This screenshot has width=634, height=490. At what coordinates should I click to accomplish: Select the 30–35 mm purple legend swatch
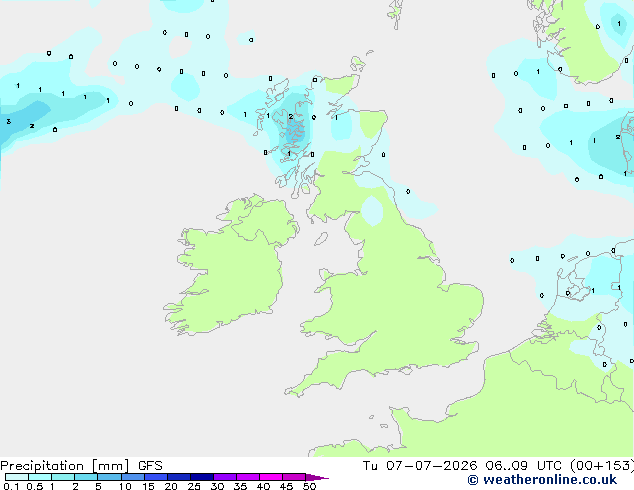coord(224,477)
